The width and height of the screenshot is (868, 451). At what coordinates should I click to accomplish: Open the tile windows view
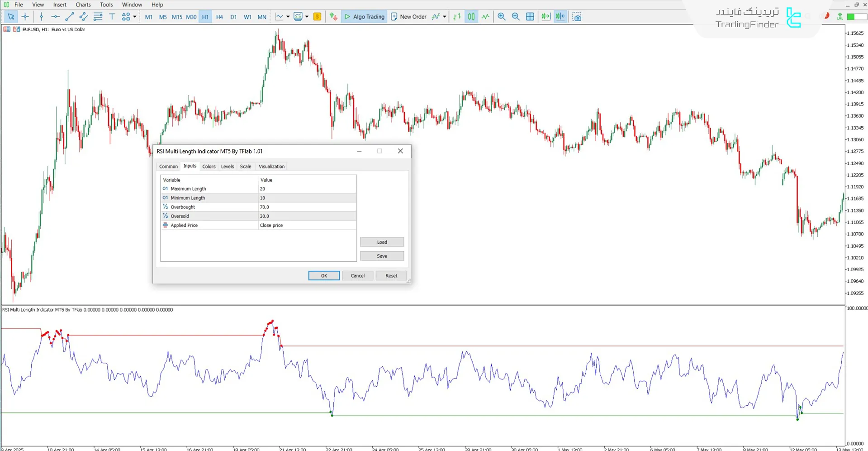click(x=530, y=17)
